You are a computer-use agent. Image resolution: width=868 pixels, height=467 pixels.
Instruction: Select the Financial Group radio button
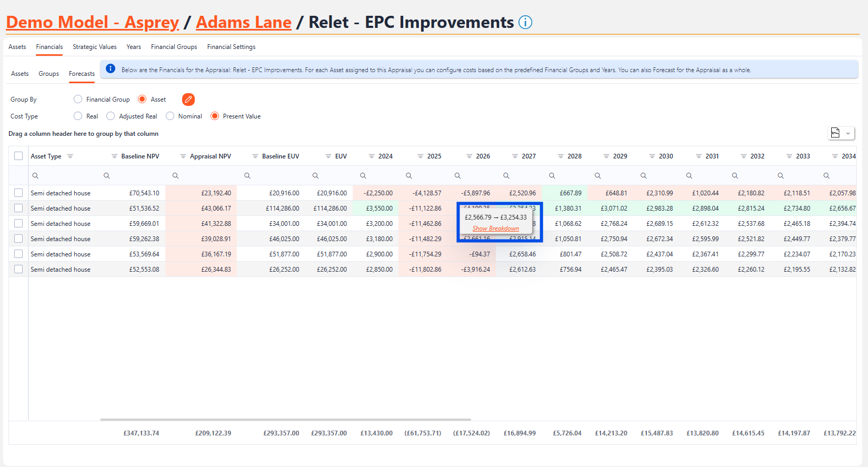tap(78, 100)
